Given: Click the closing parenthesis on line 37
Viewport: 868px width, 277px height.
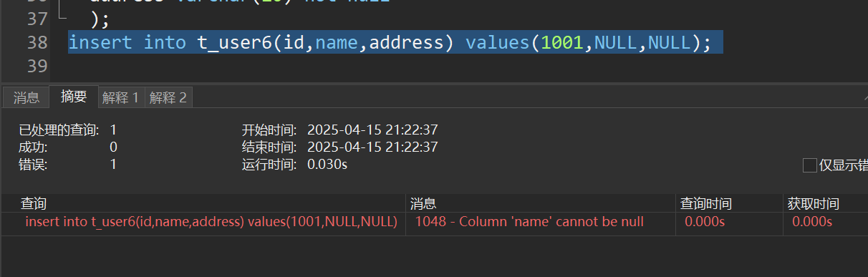Looking at the screenshot, I should click(x=95, y=20).
